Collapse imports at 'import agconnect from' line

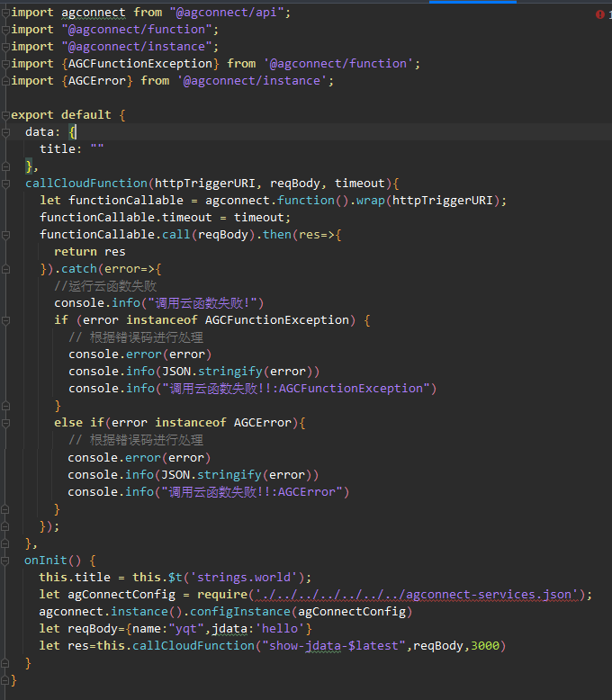(5, 13)
